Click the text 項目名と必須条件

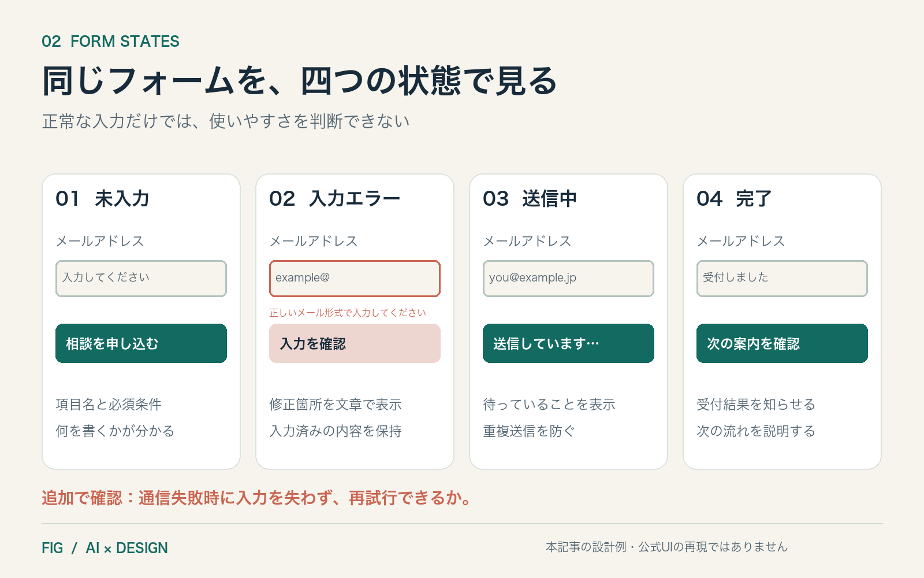pos(109,405)
